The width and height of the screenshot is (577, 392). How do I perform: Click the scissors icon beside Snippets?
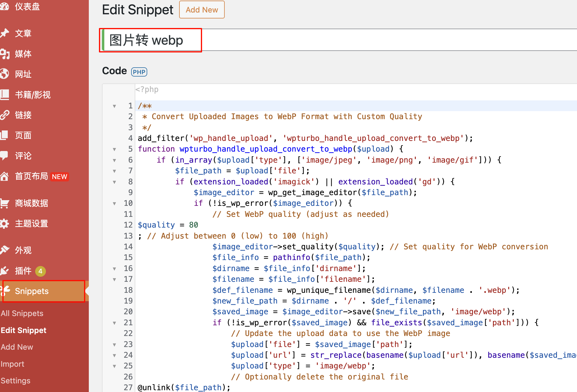(5, 291)
